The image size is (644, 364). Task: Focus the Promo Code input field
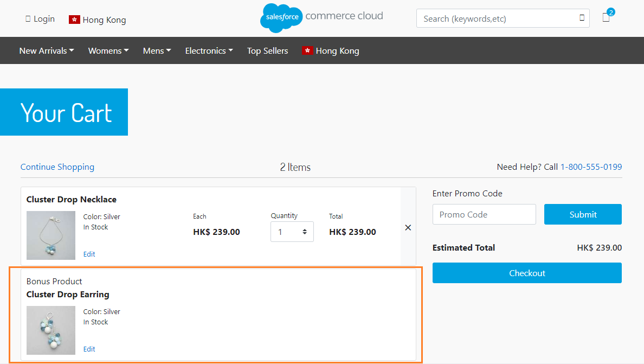[484, 214]
